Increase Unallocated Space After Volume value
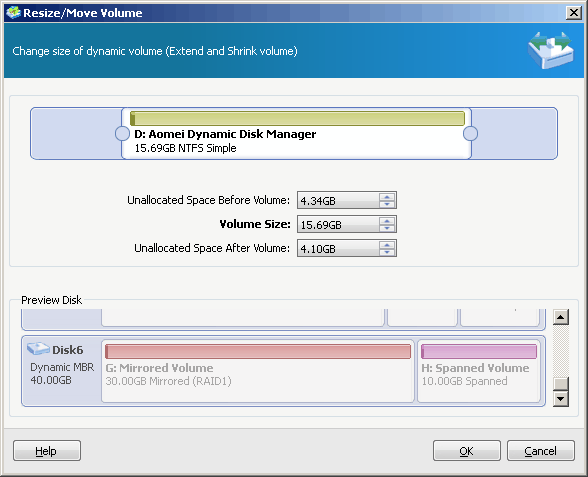 point(387,244)
